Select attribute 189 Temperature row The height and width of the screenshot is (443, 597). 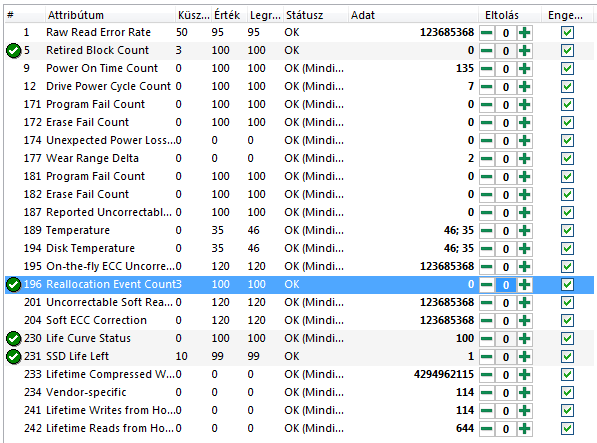299,231
